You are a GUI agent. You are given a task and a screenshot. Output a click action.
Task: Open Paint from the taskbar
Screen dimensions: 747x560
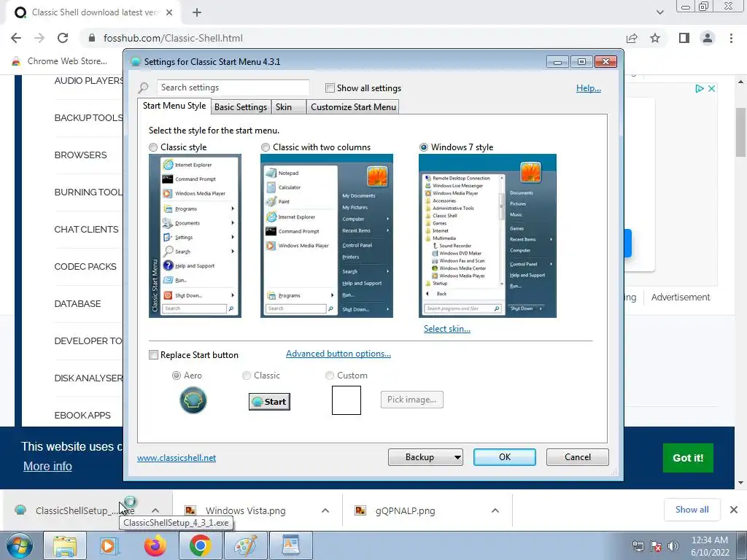coord(245,545)
